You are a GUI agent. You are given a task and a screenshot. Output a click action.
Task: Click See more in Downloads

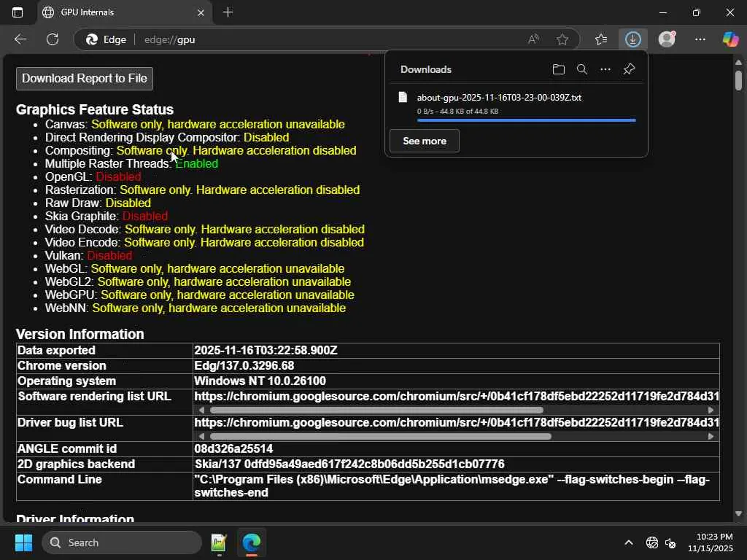pyautogui.click(x=425, y=141)
